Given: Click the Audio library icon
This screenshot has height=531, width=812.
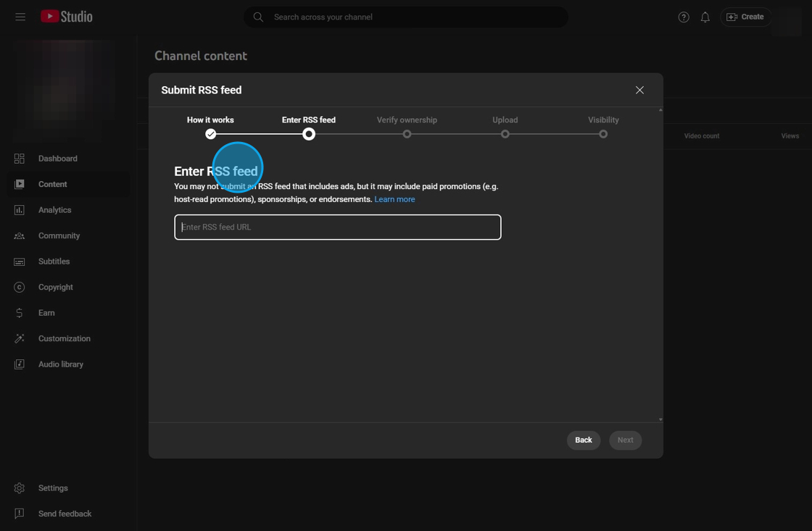Looking at the screenshot, I should [x=19, y=364].
